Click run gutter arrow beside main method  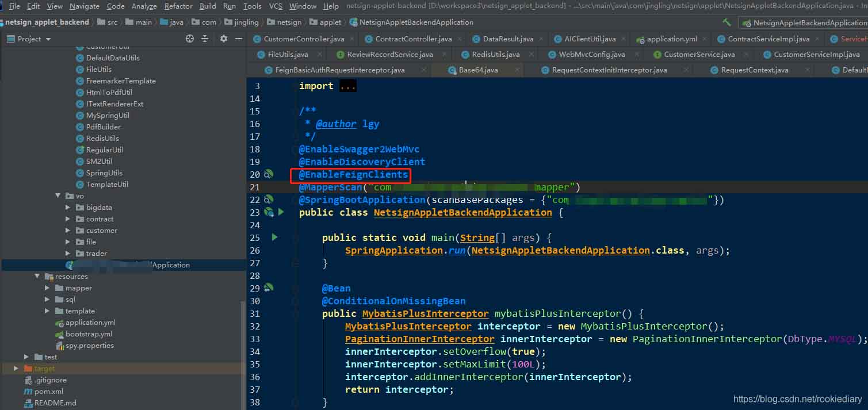tap(274, 237)
